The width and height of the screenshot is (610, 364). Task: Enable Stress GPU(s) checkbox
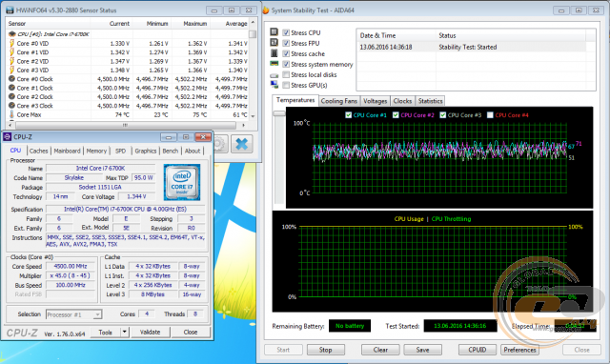[286, 85]
